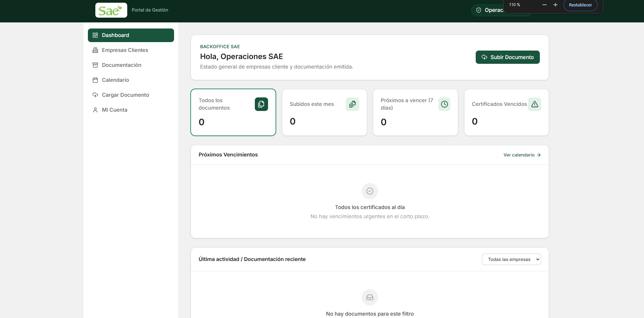Click the Todos los certificados al día message
This screenshot has width=644, height=318.
370,207
